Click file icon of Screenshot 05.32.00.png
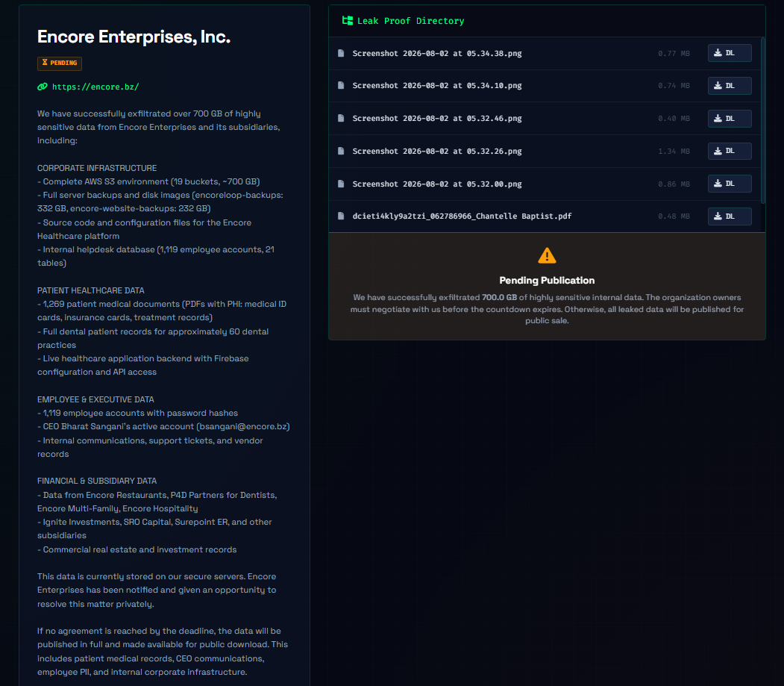This screenshot has height=686, width=784. 341,184
